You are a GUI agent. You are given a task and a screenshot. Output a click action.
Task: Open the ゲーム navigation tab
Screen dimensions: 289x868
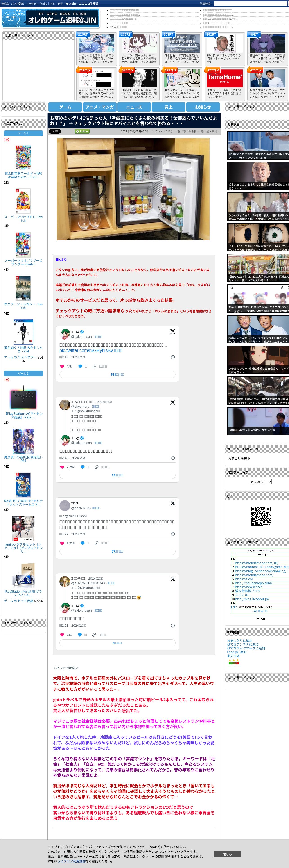65,107
